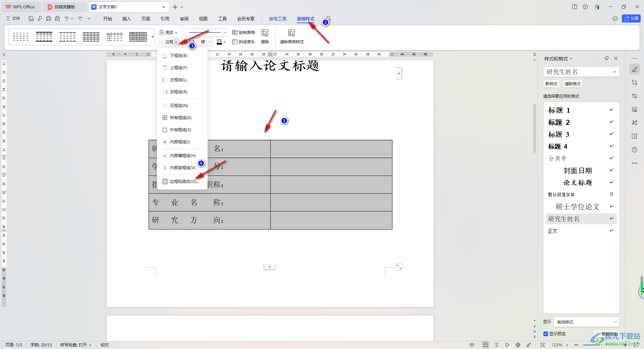Open the Table Tools ribbon tab
The height and width of the screenshot is (349, 644).
pos(278,19)
